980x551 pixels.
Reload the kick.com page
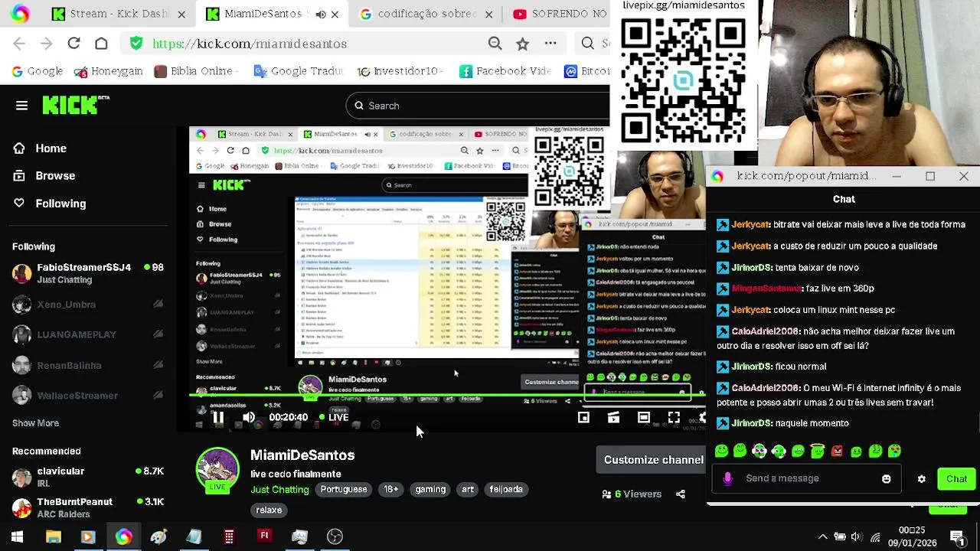pyautogui.click(x=73, y=44)
